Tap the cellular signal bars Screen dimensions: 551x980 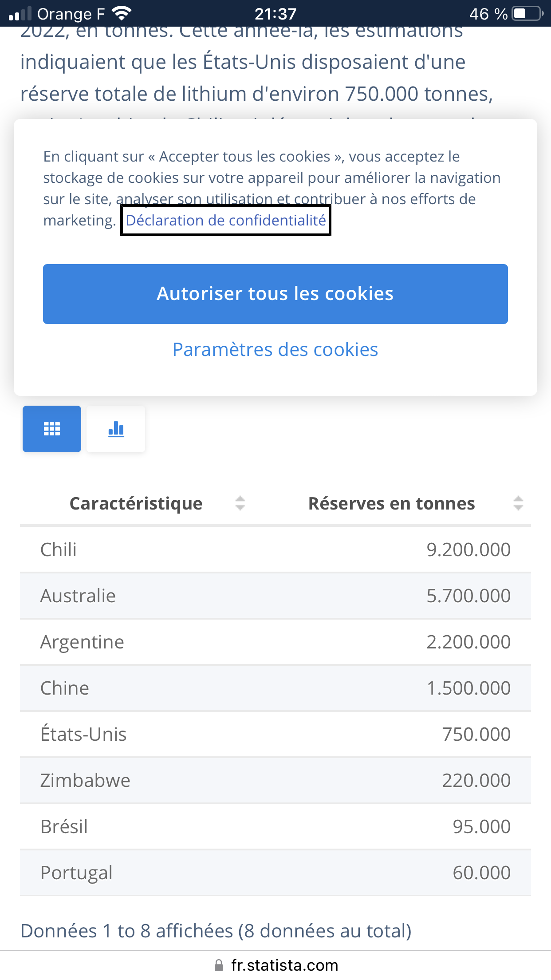[x=20, y=14]
